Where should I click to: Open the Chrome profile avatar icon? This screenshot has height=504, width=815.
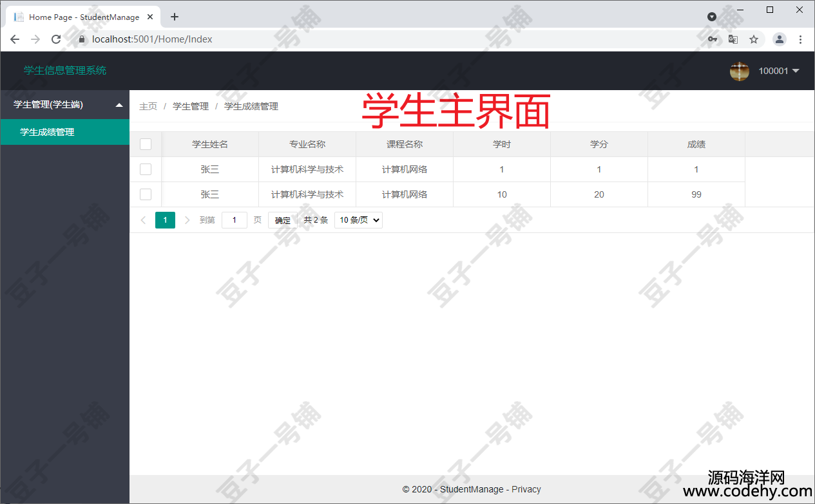[780, 39]
